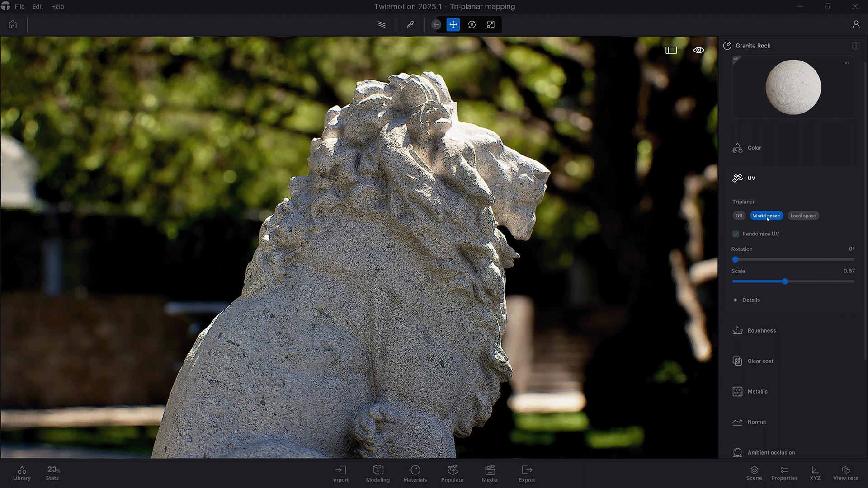The height and width of the screenshot is (488, 868).
Task: Set Triplanar to World space
Action: tap(766, 216)
